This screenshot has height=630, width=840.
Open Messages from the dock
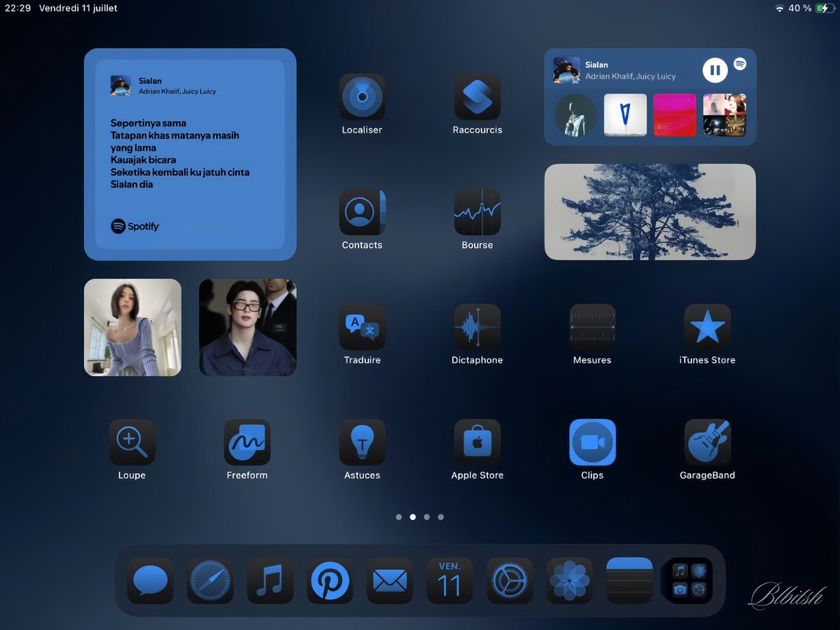pos(150,580)
